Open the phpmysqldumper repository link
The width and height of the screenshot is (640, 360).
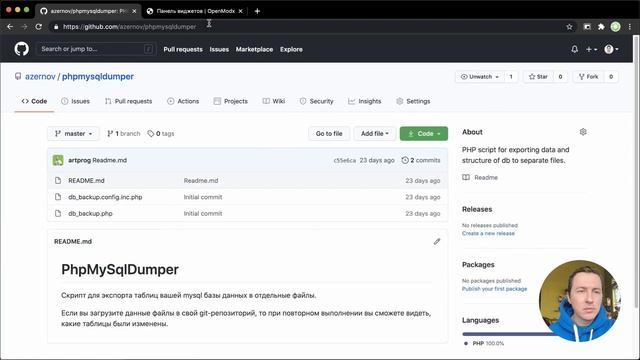(98, 76)
